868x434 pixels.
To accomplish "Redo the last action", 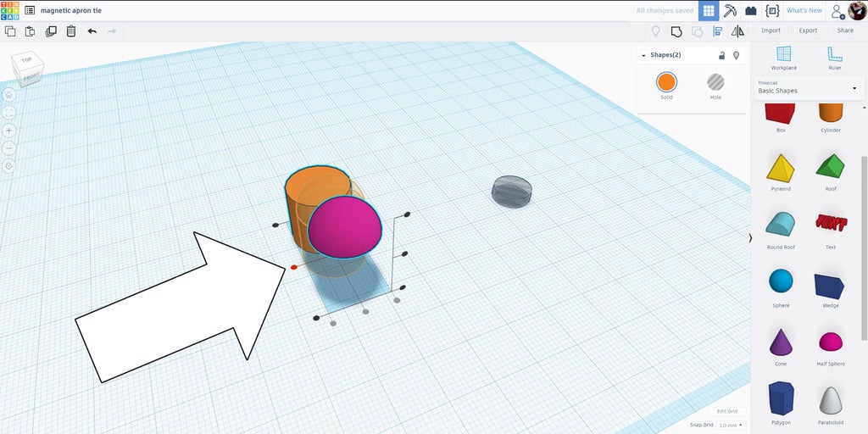I will pyautogui.click(x=112, y=31).
